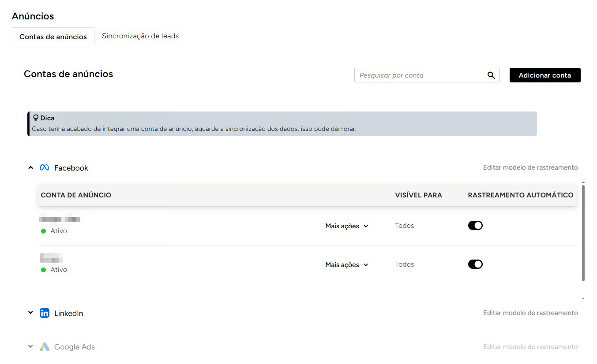The image size is (597, 364).
Task: Click the Dica lightbulb icon
Action: (36, 118)
